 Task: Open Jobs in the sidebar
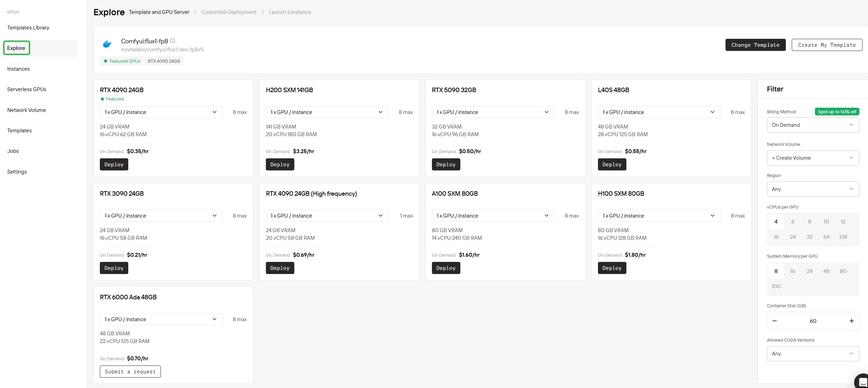[x=13, y=151]
